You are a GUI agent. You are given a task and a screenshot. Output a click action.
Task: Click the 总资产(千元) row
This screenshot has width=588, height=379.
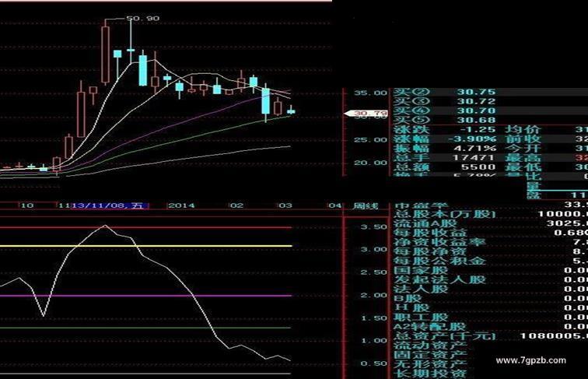(x=490, y=336)
